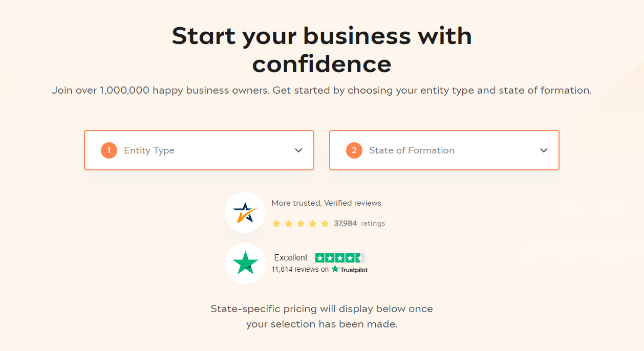Click the orange number 1 badge

point(109,150)
